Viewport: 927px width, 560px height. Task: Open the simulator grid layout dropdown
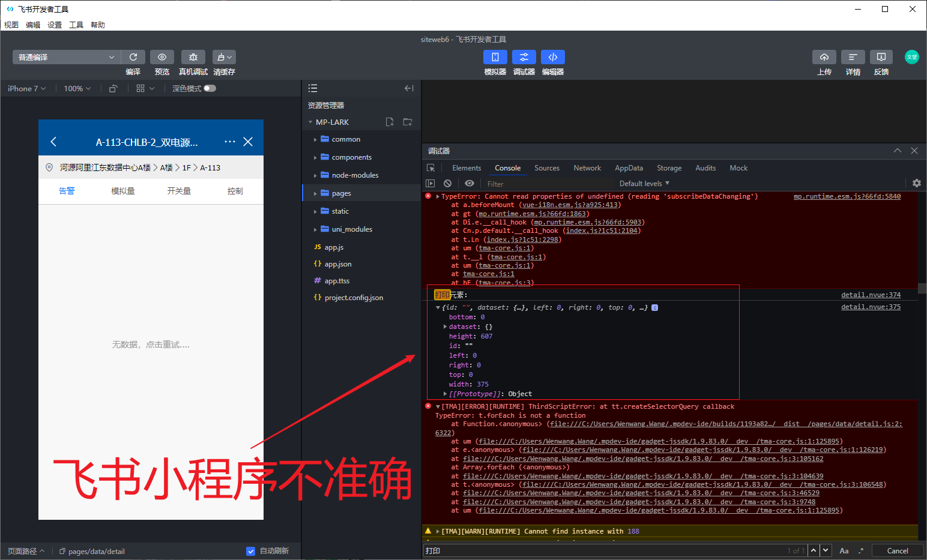[145, 88]
